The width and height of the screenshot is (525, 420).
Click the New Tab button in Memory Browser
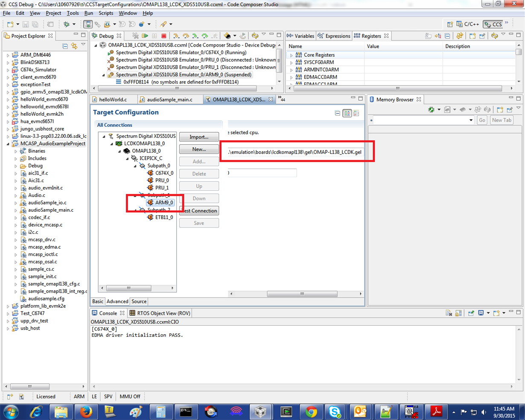[502, 120]
